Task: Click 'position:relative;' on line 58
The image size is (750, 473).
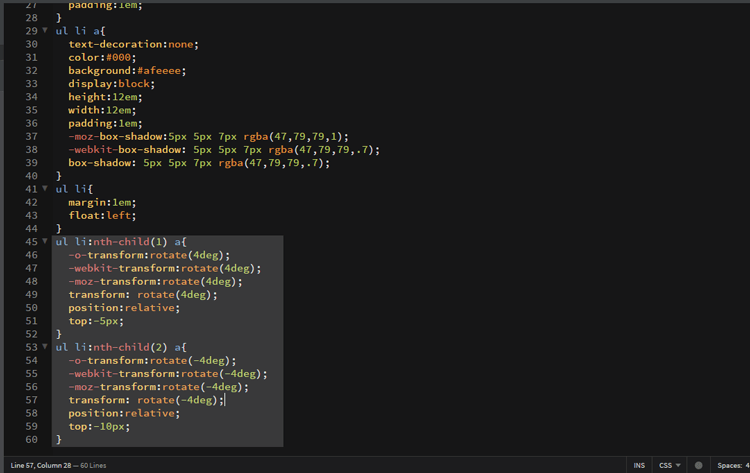Action: [124, 413]
